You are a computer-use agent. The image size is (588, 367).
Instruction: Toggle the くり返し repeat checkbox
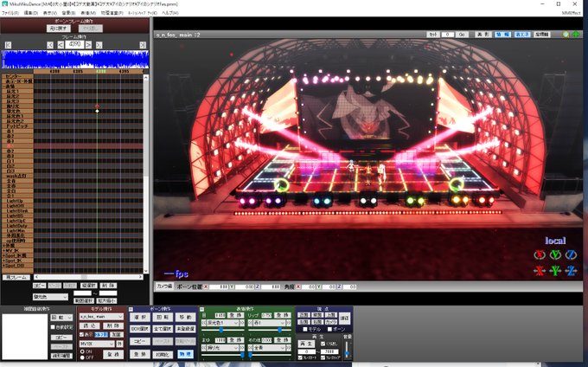click(x=323, y=344)
